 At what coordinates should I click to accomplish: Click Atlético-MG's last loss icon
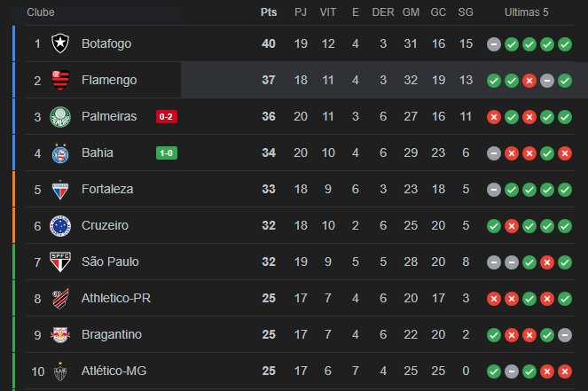(565, 371)
